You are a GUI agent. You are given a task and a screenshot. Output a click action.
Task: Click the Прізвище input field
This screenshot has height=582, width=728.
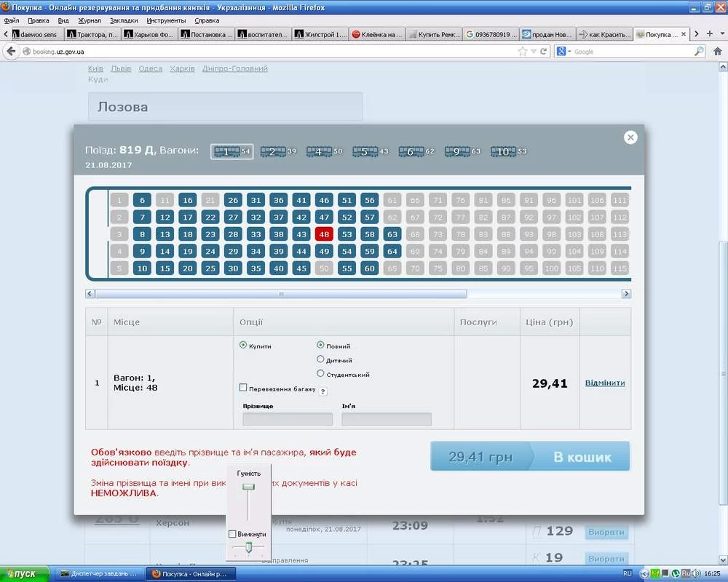click(x=288, y=420)
